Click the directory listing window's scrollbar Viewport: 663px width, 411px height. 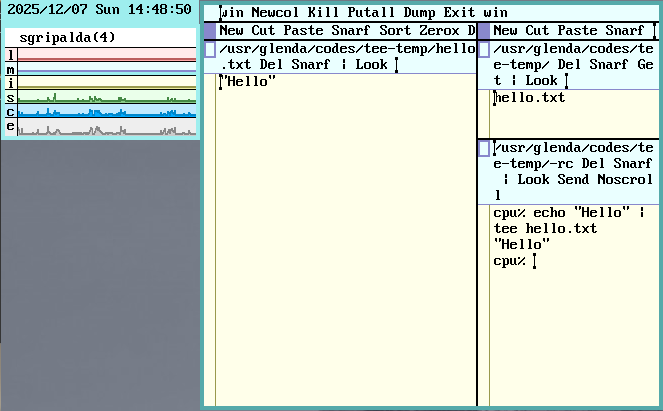484,113
